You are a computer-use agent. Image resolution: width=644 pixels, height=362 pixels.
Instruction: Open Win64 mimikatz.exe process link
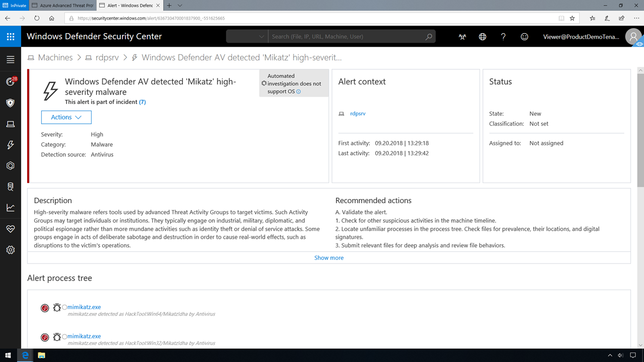84,307
